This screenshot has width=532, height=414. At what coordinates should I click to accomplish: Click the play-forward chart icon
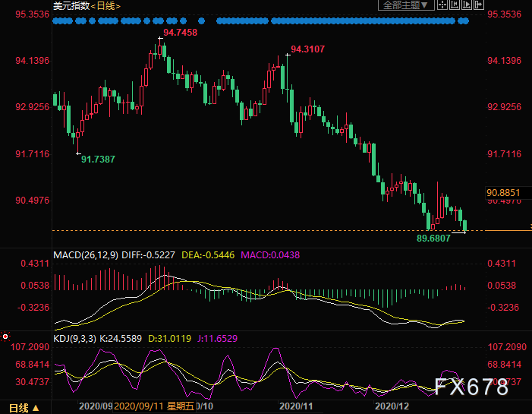click(x=468, y=5)
